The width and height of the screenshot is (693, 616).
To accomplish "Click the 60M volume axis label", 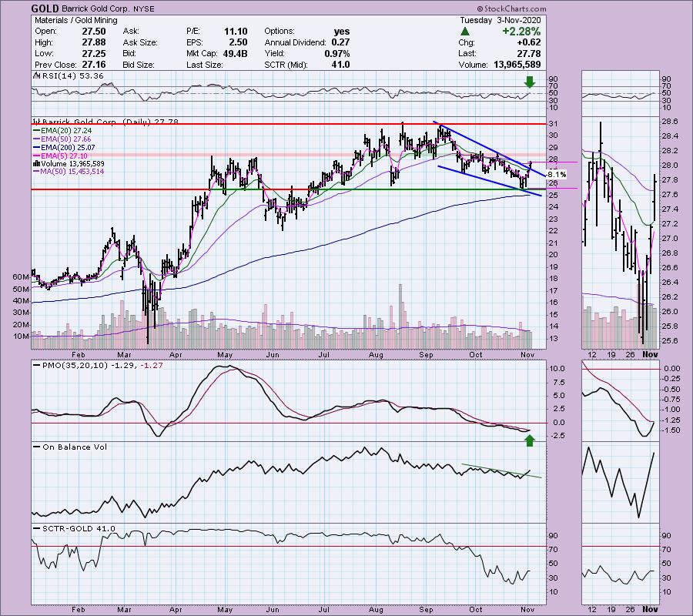I will (21, 277).
